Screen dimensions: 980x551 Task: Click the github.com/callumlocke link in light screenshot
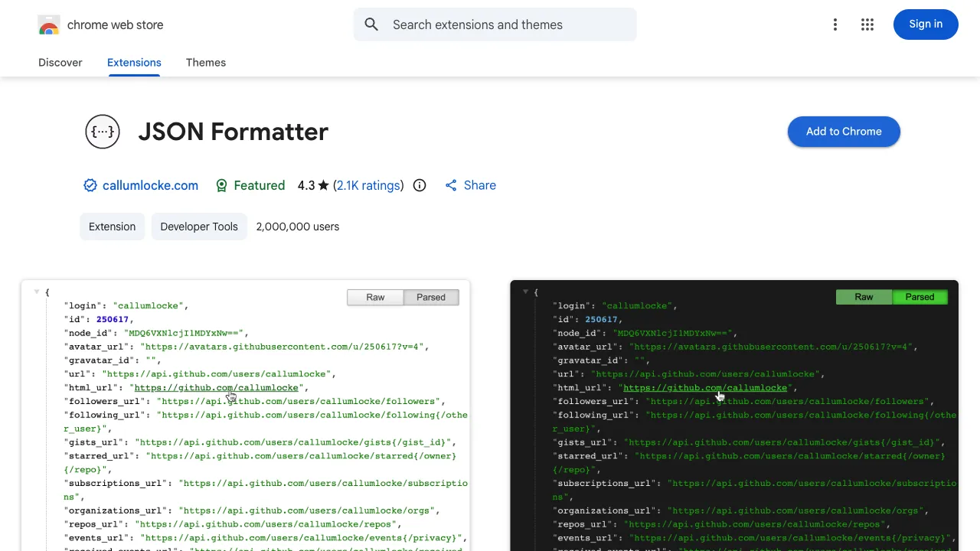tap(217, 388)
